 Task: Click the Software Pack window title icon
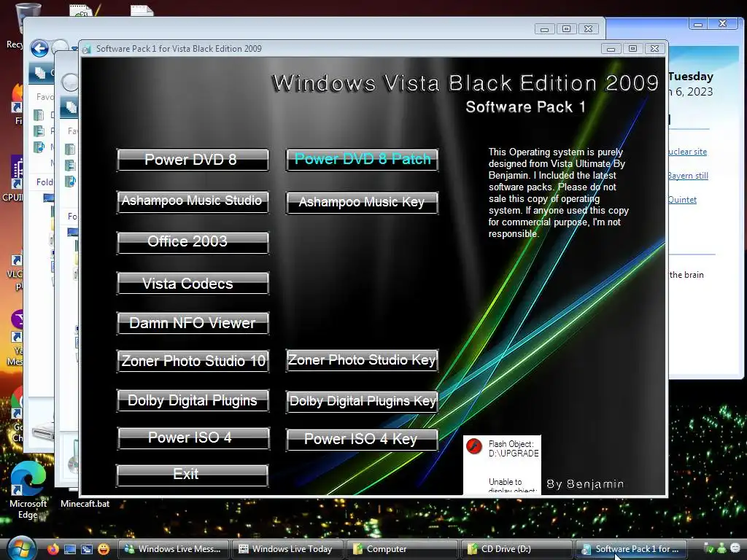[86, 49]
